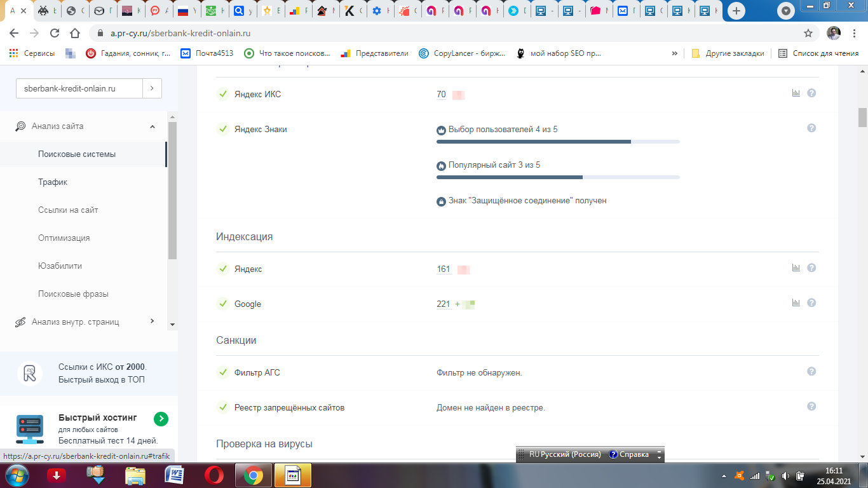This screenshot has width=868, height=488.
Task: Open the Почта4513 bookmark
Action: [x=207, y=53]
